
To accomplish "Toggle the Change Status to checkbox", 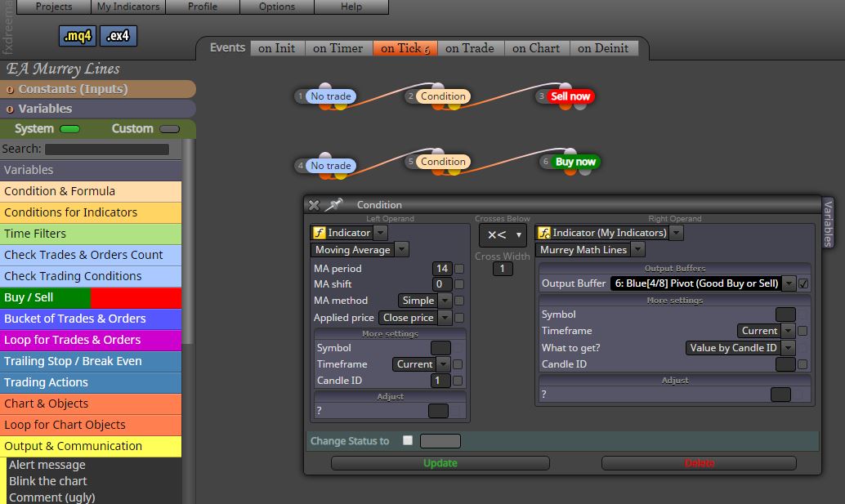I will click(x=408, y=440).
